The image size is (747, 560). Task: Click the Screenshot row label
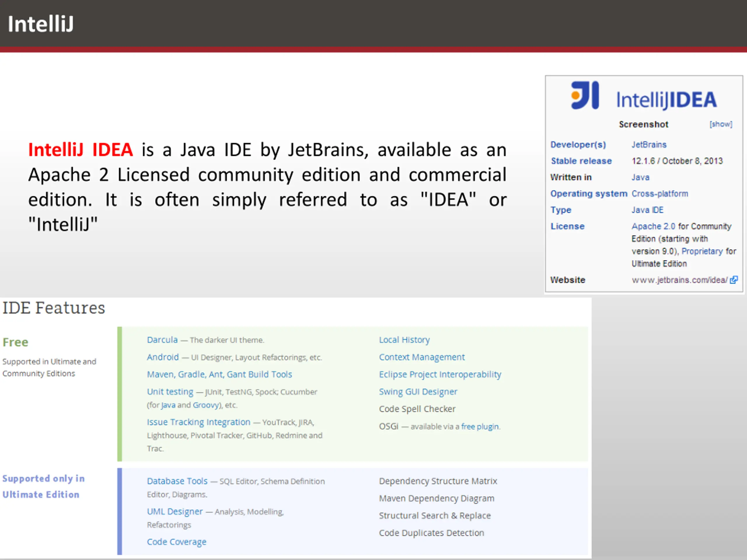click(643, 124)
